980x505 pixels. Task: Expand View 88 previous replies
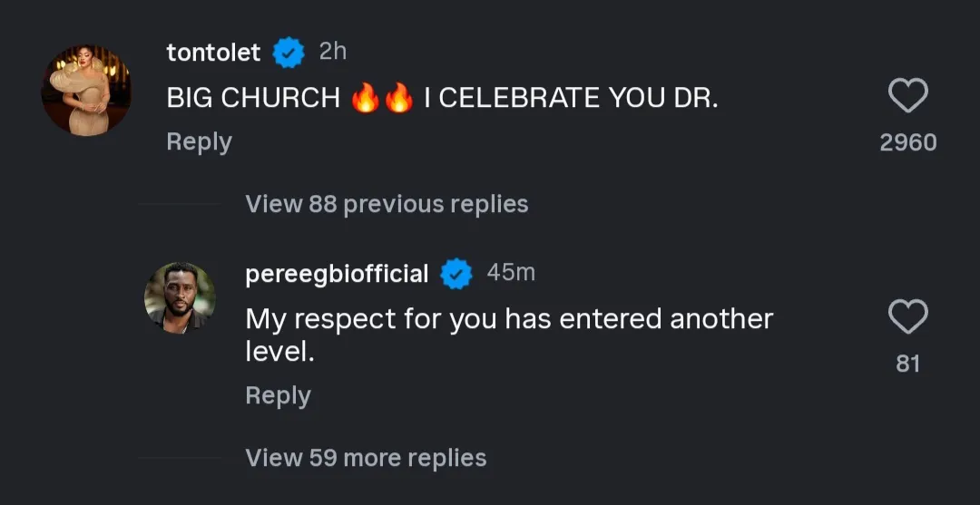[x=387, y=204]
